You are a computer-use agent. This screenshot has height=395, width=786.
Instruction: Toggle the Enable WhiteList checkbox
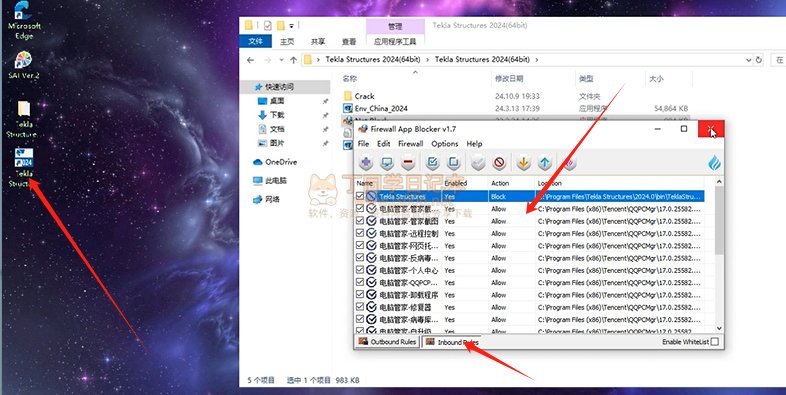click(x=715, y=342)
